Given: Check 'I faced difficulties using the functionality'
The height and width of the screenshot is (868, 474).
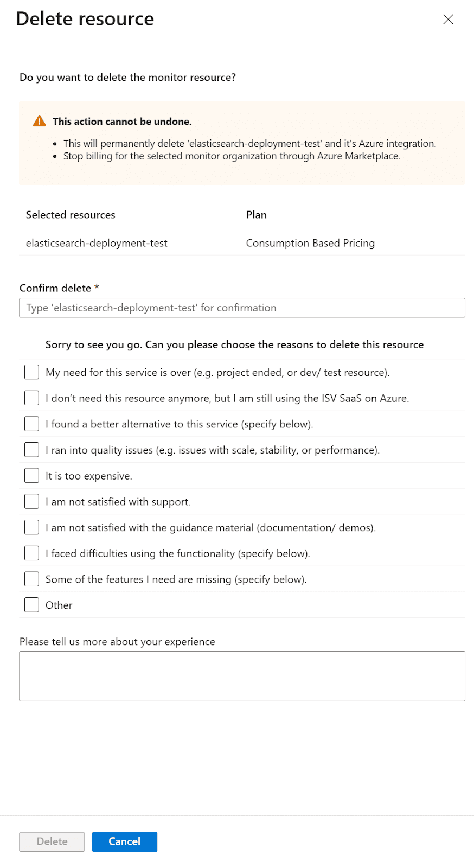Looking at the screenshot, I should click(x=31, y=552).
